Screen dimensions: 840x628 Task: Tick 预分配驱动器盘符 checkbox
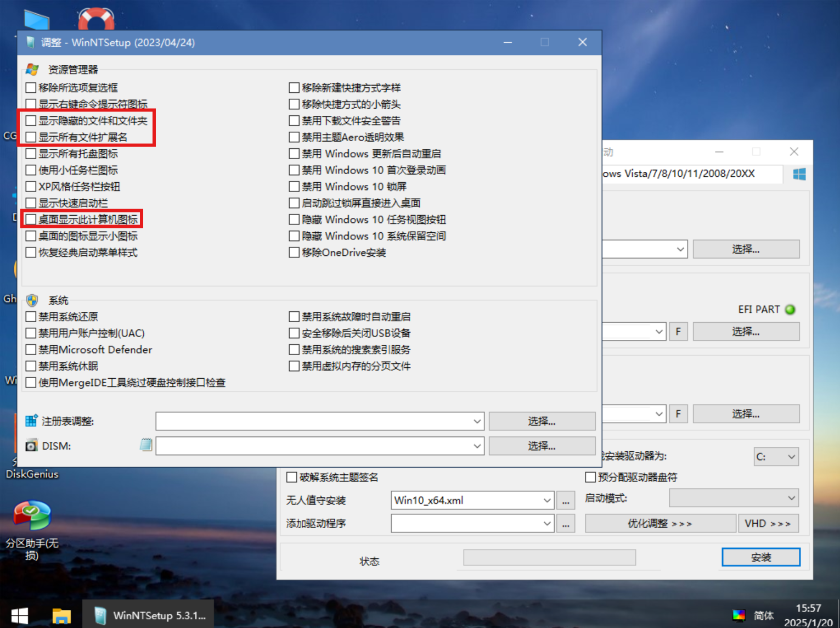pos(590,477)
